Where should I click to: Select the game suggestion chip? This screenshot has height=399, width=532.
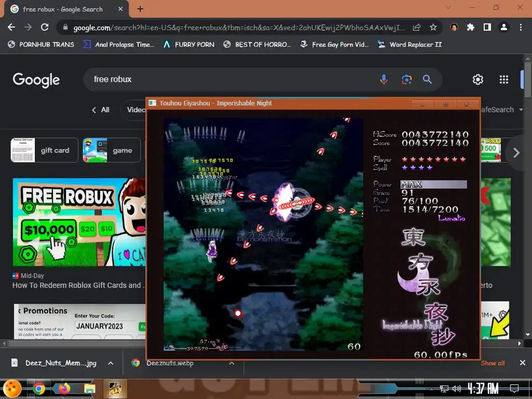click(x=112, y=150)
